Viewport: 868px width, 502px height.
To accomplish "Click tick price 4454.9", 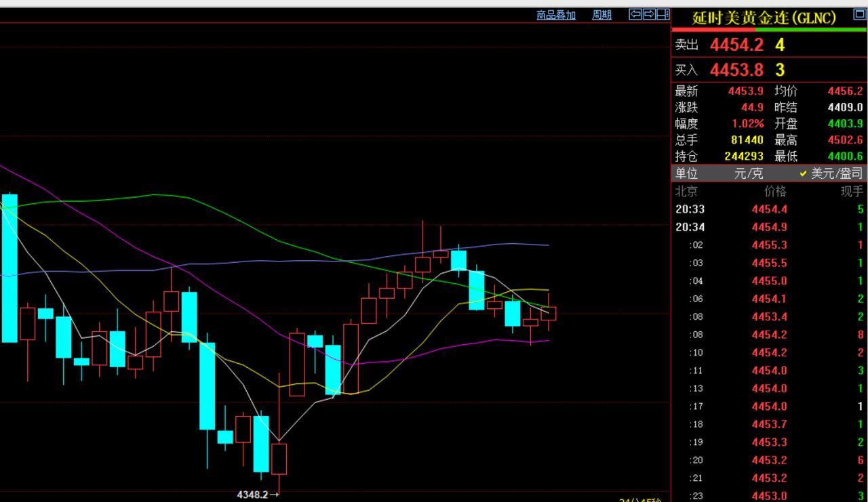I will (x=770, y=227).
